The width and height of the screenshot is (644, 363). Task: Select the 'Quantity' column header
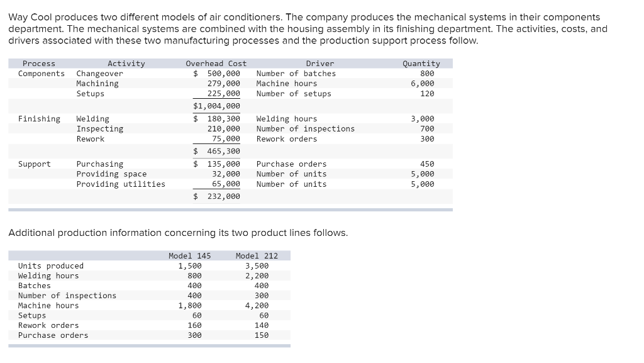(421, 64)
